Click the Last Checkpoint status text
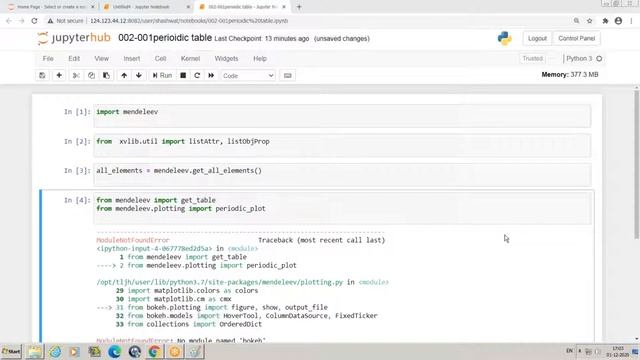Image resolution: width=640 pixels, height=360 pixels. click(262, 39)
